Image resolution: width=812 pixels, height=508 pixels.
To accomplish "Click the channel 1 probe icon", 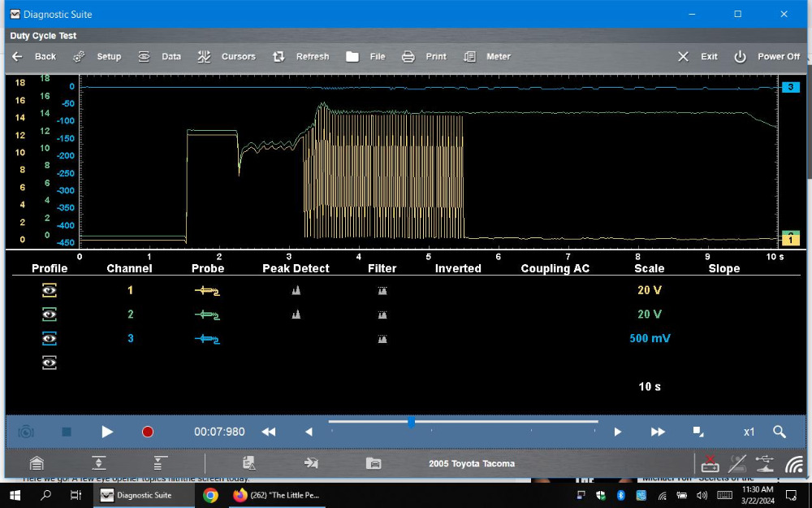I will [x=207, y=290].
